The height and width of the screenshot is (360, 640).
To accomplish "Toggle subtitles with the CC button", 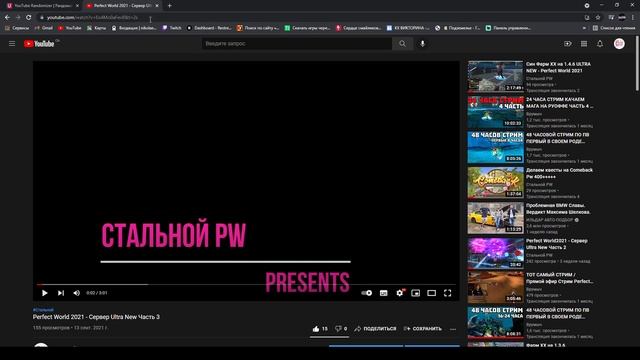I will tap(384, 293).
